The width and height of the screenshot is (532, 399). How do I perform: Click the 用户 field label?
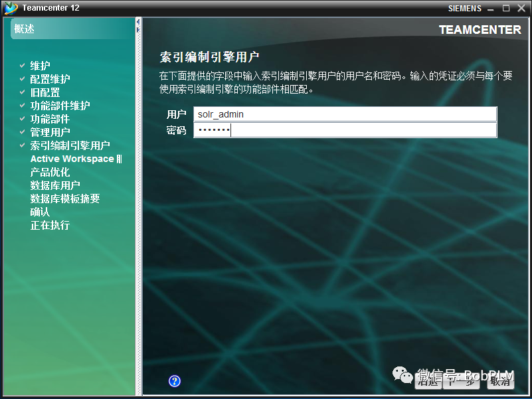pyautogui.click(x=176, y=115)
